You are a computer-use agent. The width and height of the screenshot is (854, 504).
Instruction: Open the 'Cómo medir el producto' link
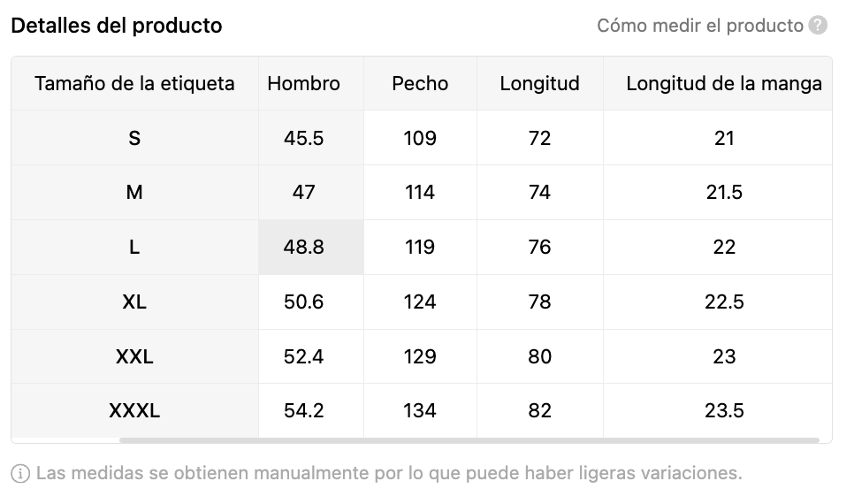[699, 26]
